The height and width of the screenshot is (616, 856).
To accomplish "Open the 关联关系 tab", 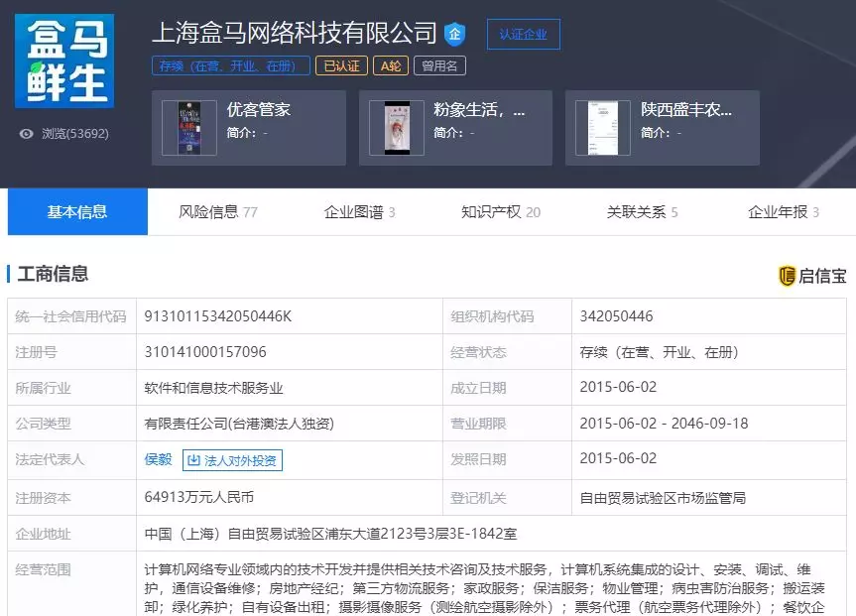I will [x=642, y=212].
